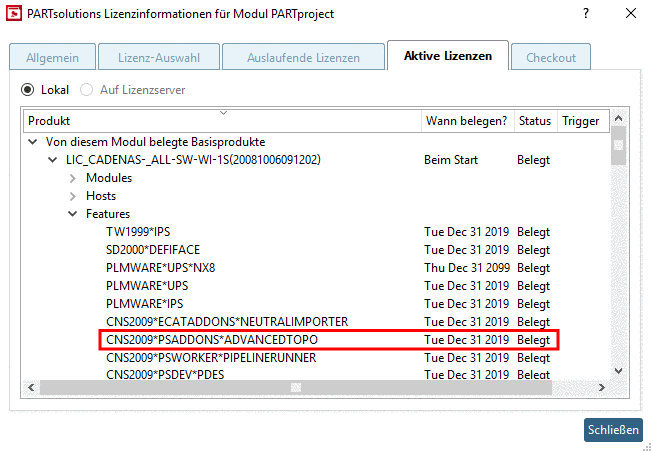Select the Auf Lizenzserver radio option

pos(86,90)
